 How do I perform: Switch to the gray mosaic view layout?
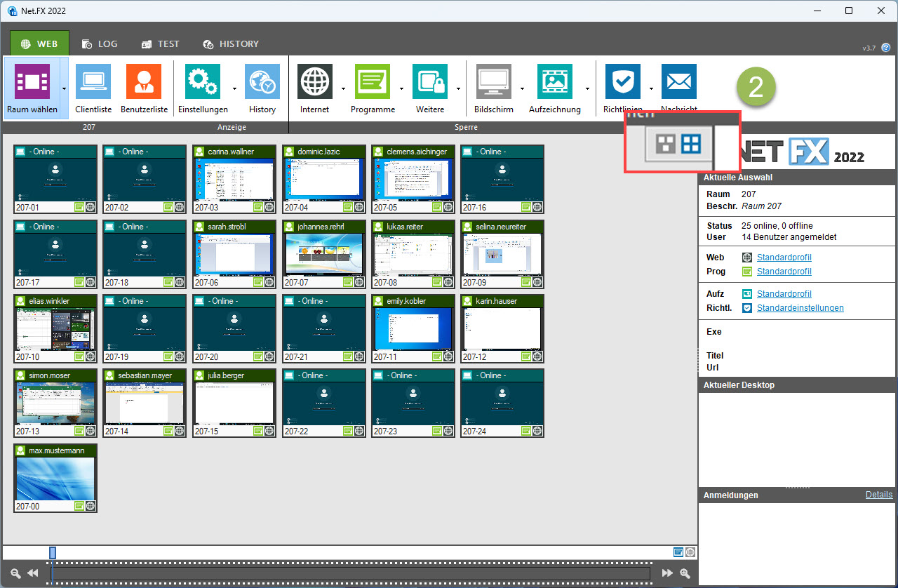[665, 145]
